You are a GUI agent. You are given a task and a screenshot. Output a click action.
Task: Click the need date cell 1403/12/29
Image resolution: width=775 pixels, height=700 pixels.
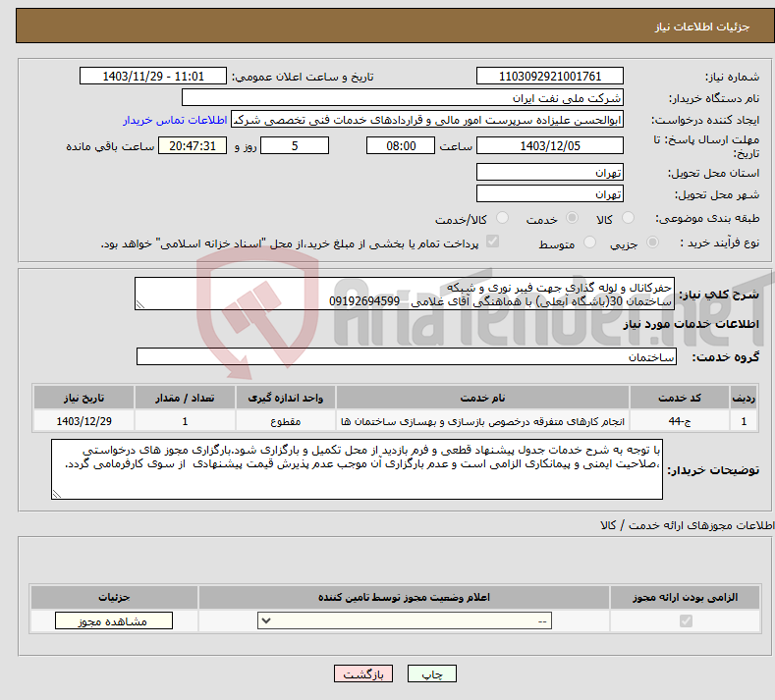pos(83,421)
